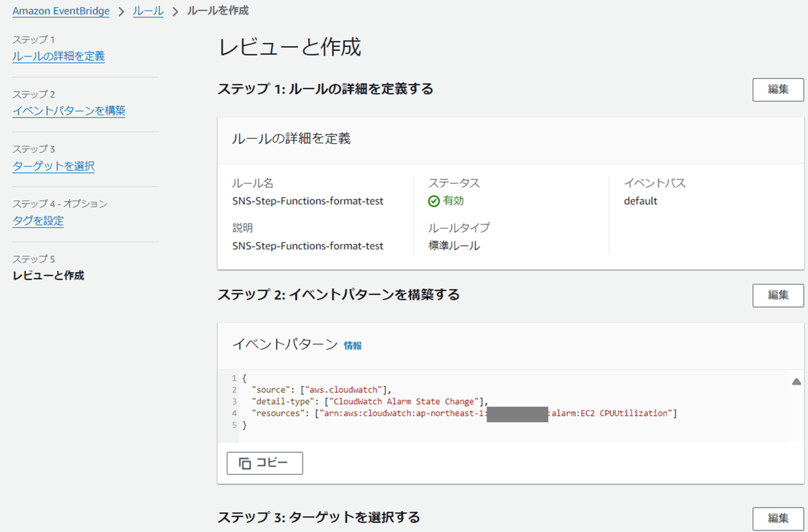Click the "source" line in event pattern

322,390
